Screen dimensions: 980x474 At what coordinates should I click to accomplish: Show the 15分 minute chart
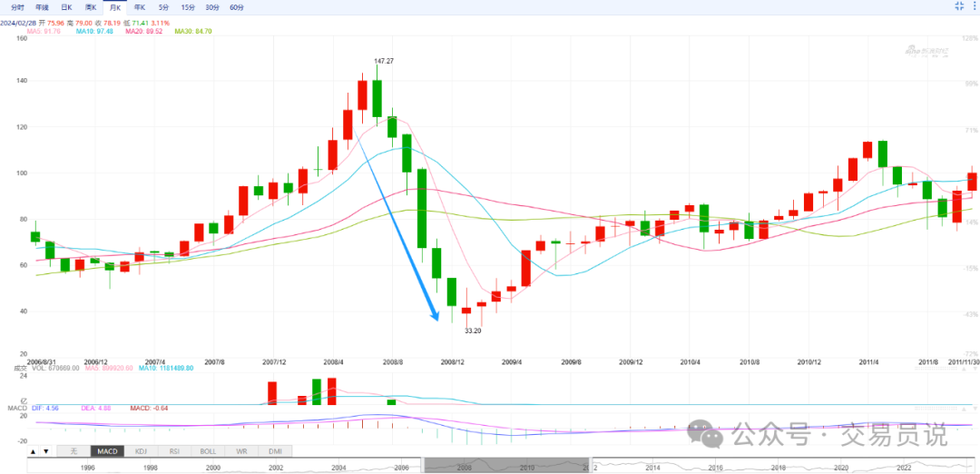(x=187, y=7)
